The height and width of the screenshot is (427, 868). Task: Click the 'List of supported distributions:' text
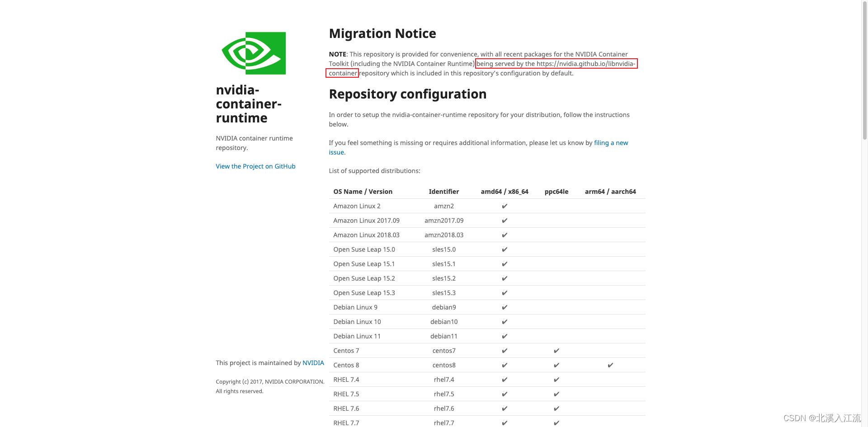pyautogui.click(x=374, y=171)
